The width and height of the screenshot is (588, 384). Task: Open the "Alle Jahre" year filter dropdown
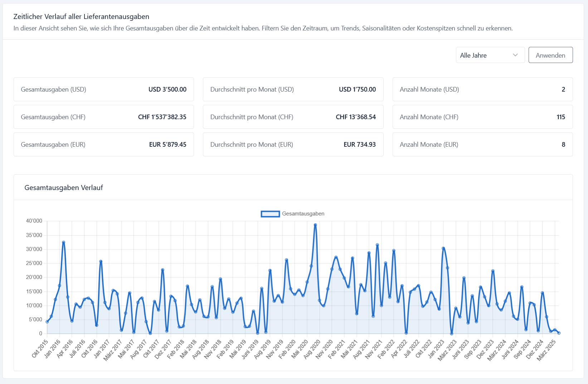click(x=485, y=55)
